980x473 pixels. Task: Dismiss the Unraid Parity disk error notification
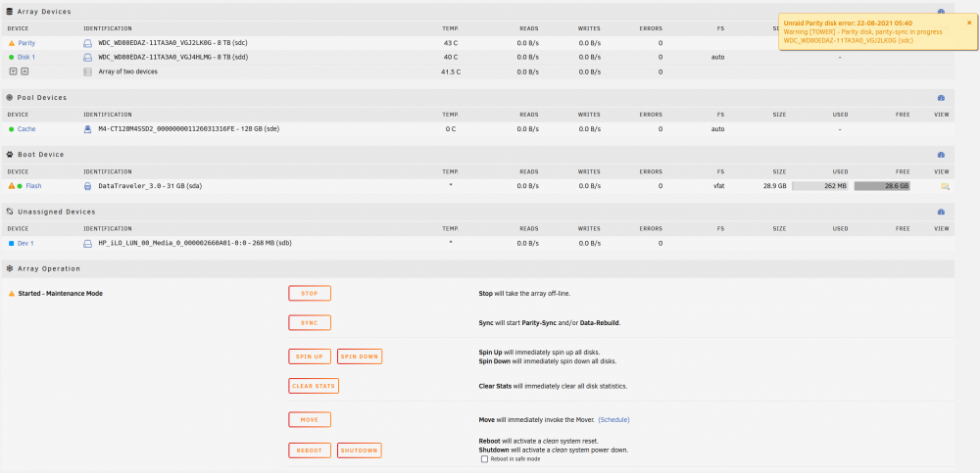(x=969, y=23)
